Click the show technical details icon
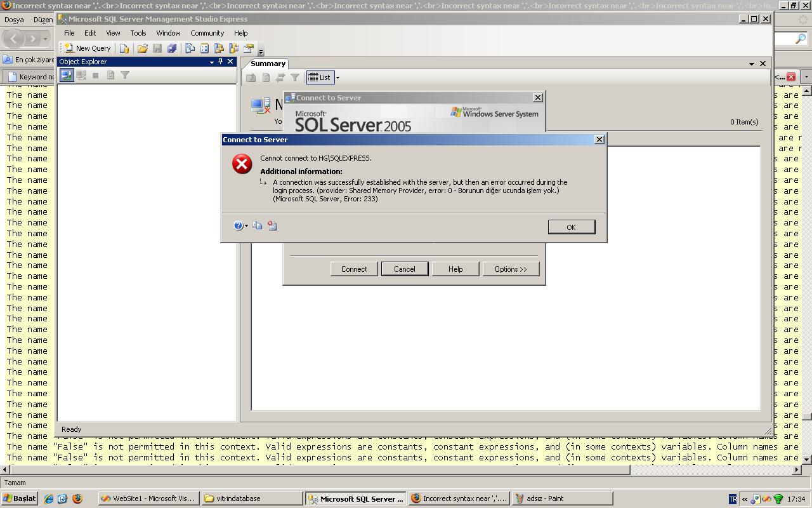The height and width of the screenshot is (508, 812). point(272,225)
